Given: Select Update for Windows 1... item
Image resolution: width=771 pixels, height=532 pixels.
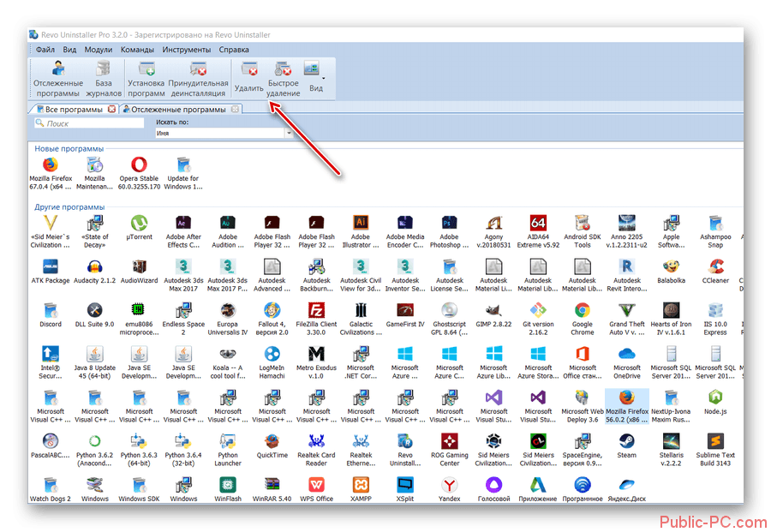Looking at the screenshot, I should [x=183, y=173].
